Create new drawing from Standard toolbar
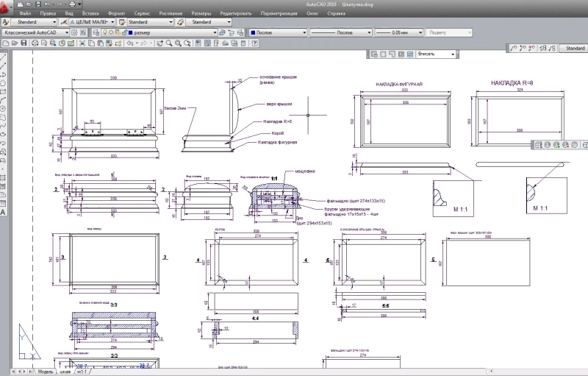Viewport: 588px width, 376px height. tap(6, 43)
